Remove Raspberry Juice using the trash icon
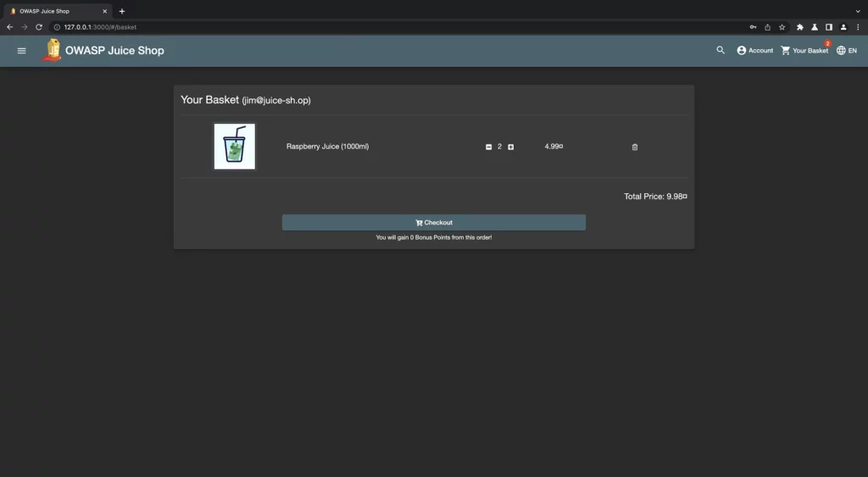This screenshot has width=868, height=477. (634, 147)
